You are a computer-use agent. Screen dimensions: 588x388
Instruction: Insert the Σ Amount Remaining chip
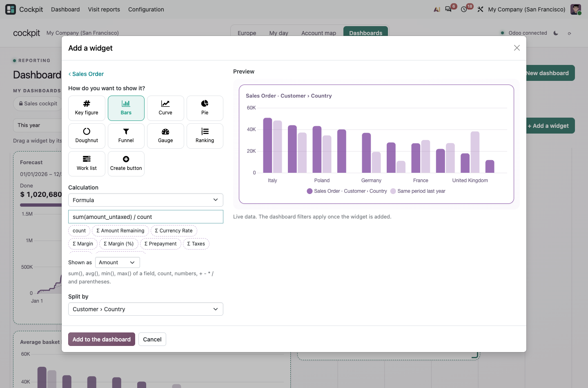pyautogui.click(x=120, y=231)
